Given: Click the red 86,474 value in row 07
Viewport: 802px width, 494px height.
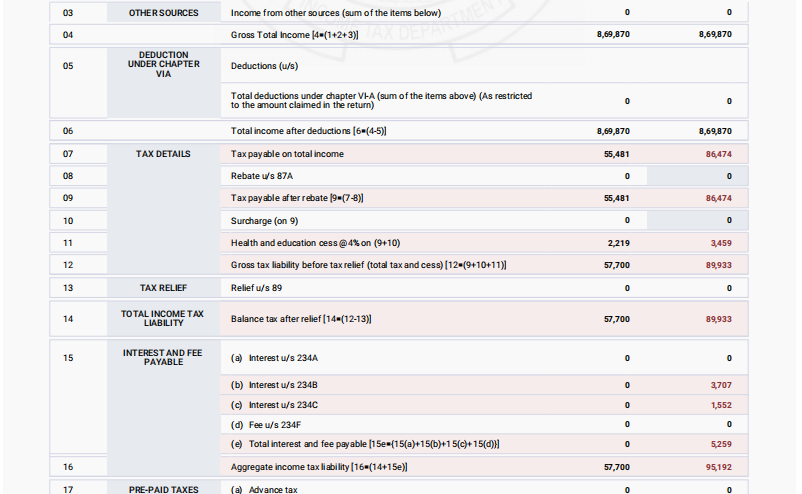Looking at the screenshot, I should 718,154.
